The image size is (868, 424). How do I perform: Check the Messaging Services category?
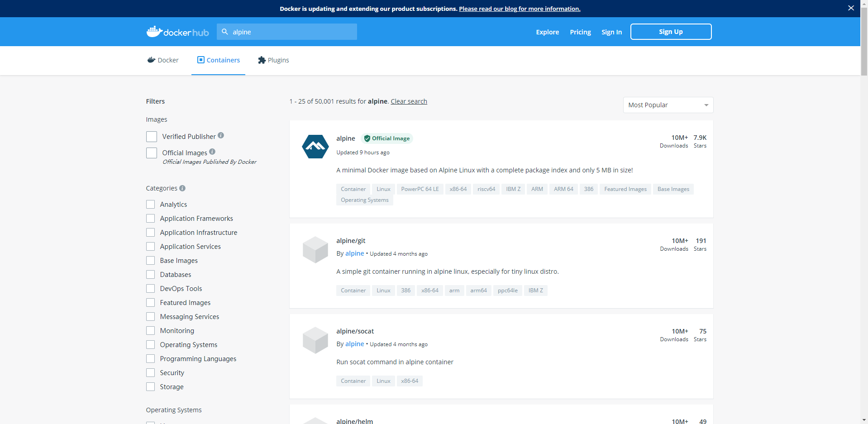[151, 317]
